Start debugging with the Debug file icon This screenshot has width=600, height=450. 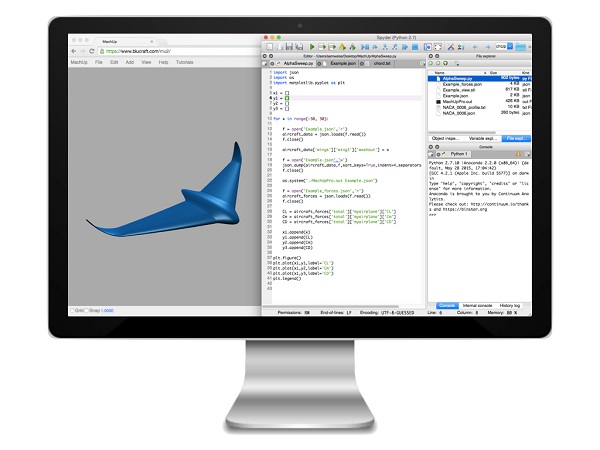point(365,47)
